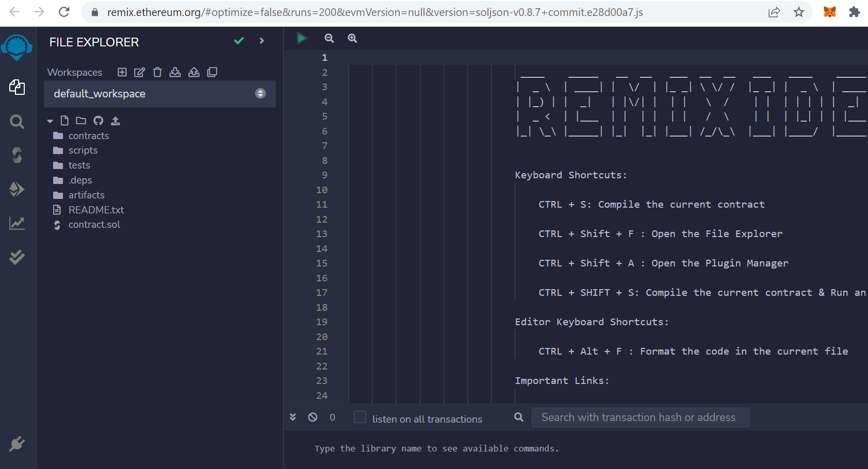This screenshot has height=469, width=868.
Task: Load local file upload icon
Action: [x=116, y=121]
